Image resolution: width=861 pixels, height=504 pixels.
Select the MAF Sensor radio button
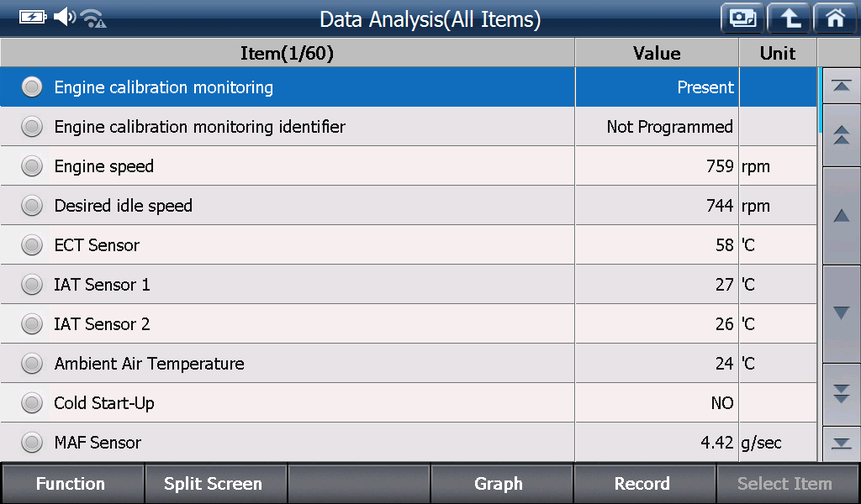click(x=32, y=443)
